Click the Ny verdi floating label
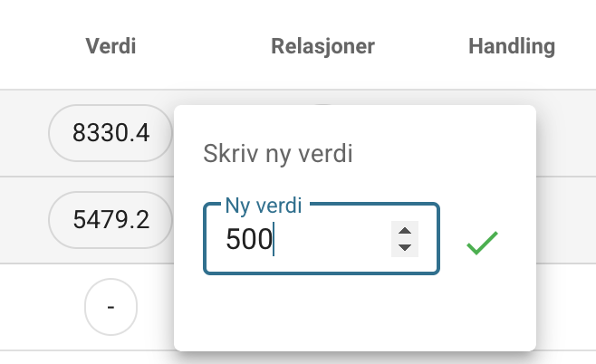 coord(264,206)
